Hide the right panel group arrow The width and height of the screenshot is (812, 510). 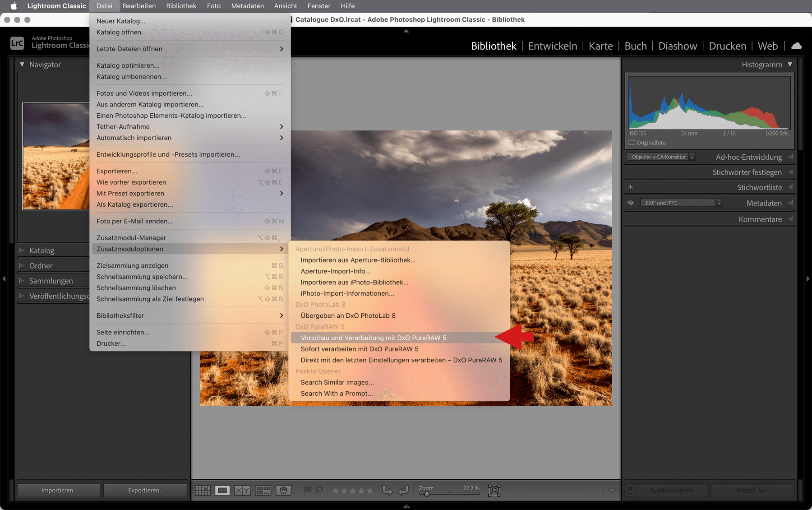click(808, 279)
